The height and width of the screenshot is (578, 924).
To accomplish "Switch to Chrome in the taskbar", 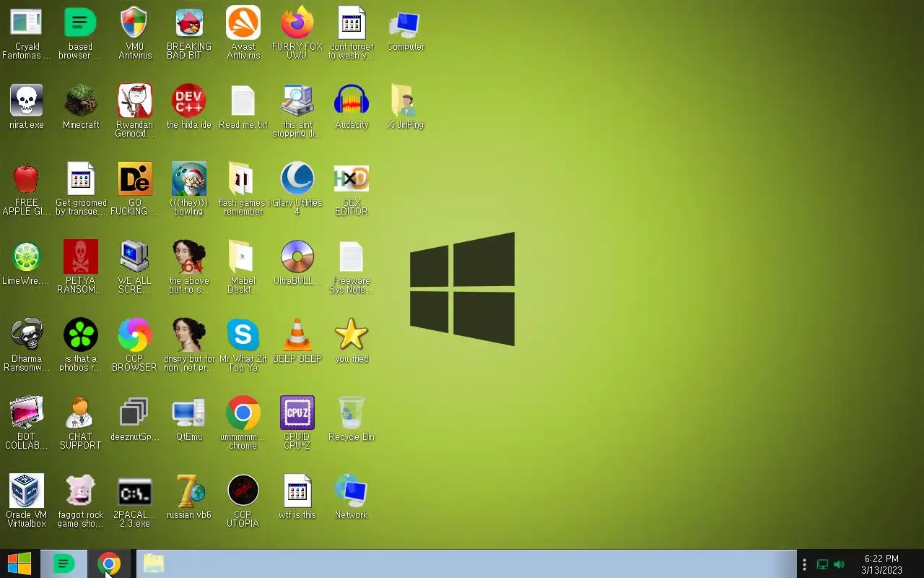I will tap(109, 564).
